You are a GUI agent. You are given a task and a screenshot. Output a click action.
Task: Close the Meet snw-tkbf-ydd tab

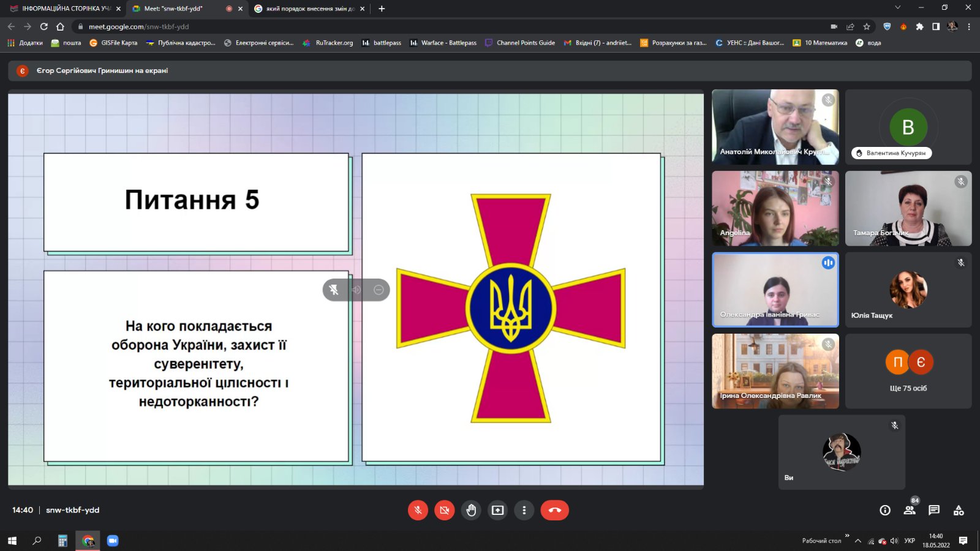(x=240, y=9)
